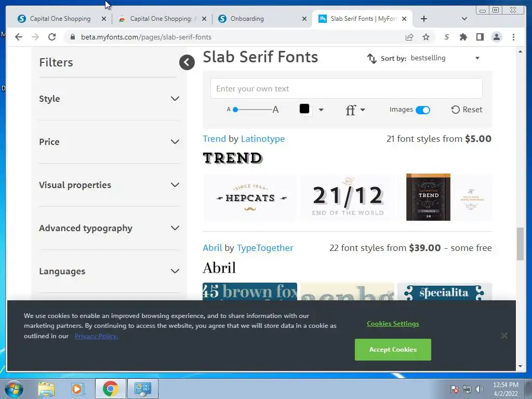The height and width of the screenshot is (399, 532).
Task: Open the Sort by bestselling dropdown
Action: (x=445, y=58)
